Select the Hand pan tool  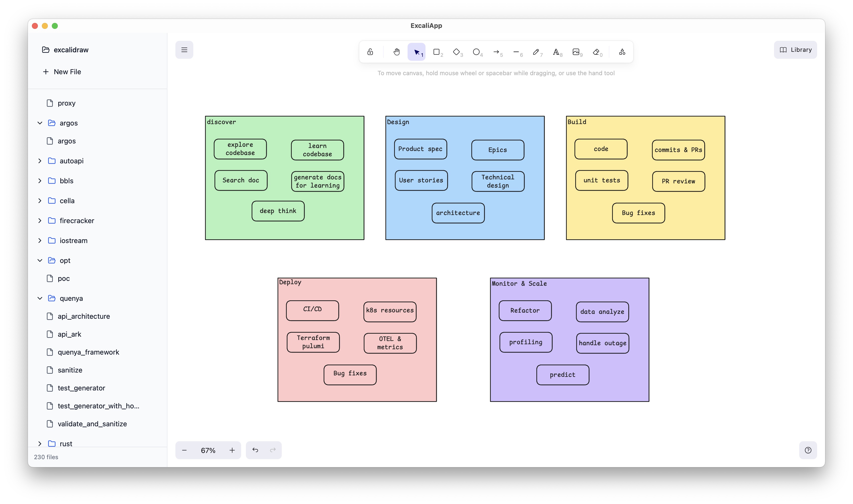(x=396, y=52)
